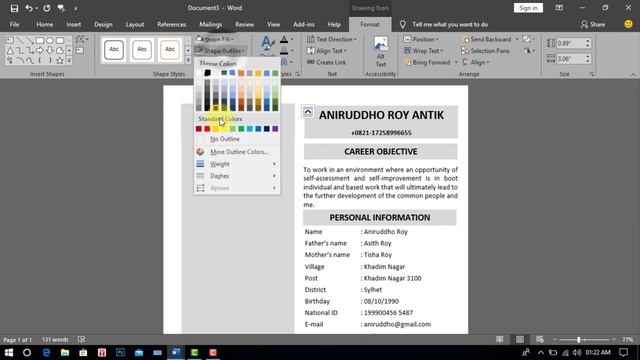Pick the purple standard color swatch
Viewport: 640px width, 360px height.
(275, 129)
